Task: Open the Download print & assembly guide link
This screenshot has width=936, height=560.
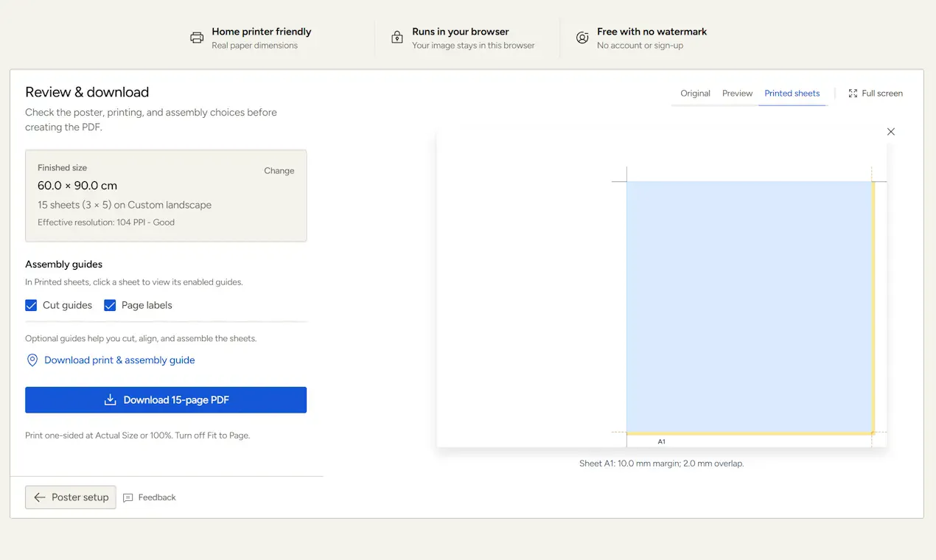Action: pos(119,360)
